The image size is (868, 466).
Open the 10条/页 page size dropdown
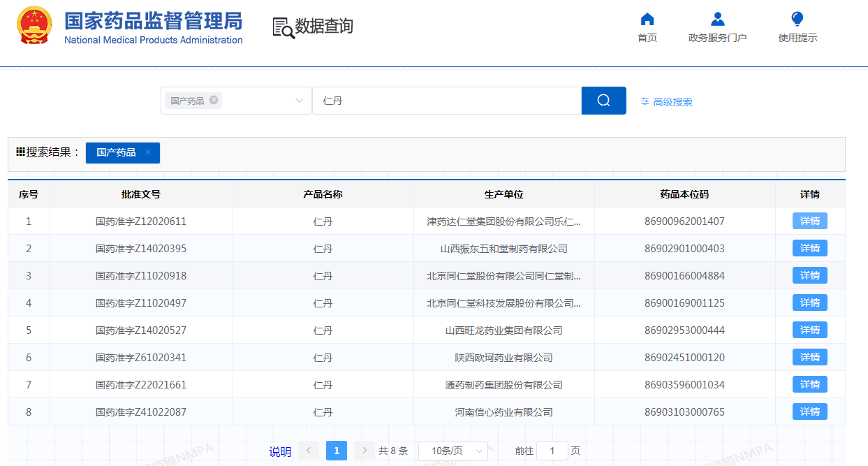[x=453, y=451]
